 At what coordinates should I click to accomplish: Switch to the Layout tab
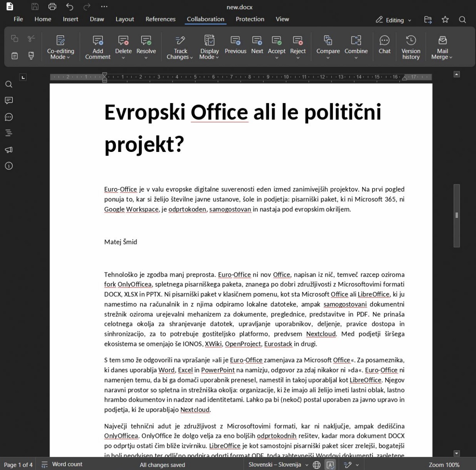click(125, 19)
